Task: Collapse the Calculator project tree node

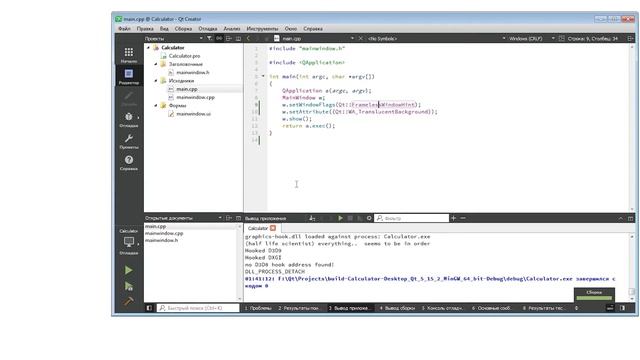Action: pos(149,48)
